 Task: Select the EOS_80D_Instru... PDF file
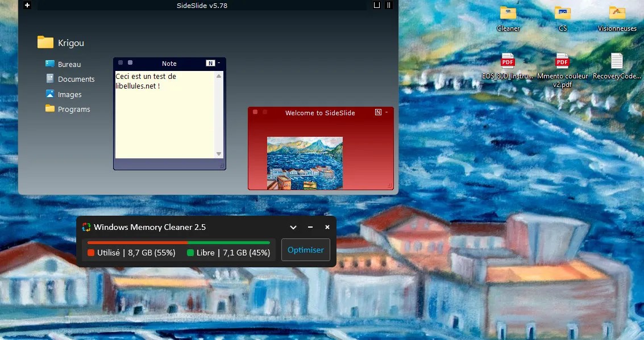click(508, 66)
